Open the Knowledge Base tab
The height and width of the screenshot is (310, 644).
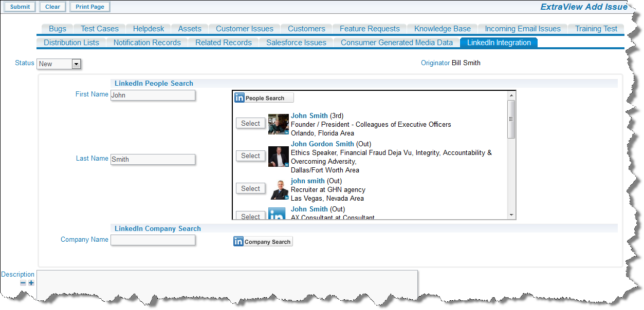[x=443, y=29]
